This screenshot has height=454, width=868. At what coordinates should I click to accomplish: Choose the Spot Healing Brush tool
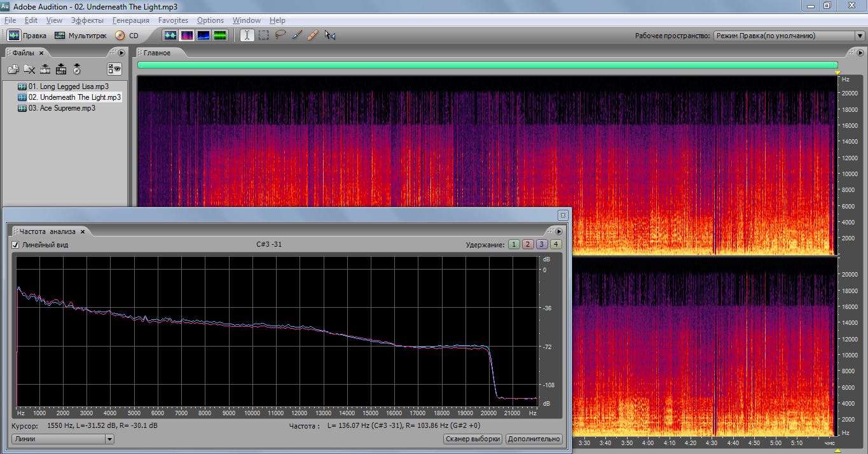tap(313, 36)
